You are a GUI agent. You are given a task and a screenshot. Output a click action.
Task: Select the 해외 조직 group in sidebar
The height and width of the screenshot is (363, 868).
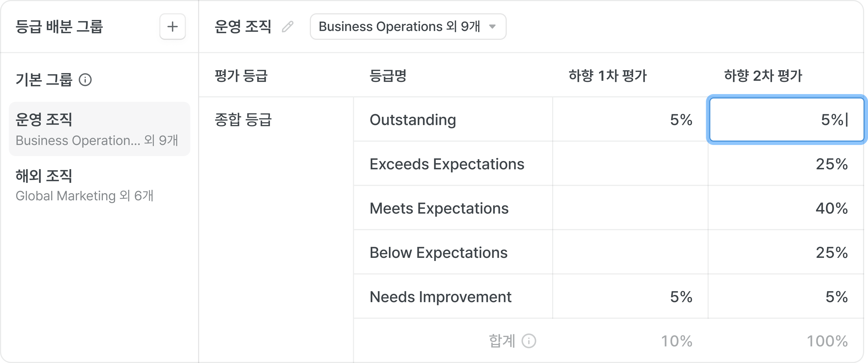pyautogui.click(x=99, y=185)
